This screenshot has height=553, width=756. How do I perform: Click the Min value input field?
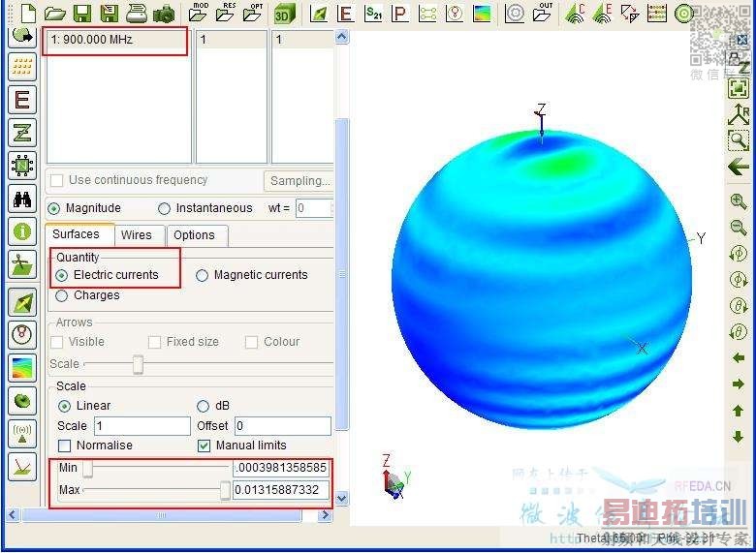[281, 468]
